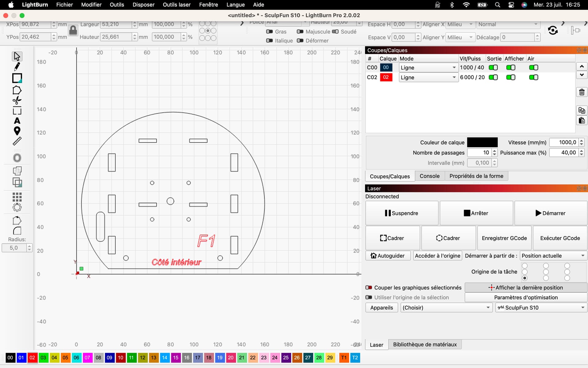Delete layer using the trash icon
Viewport: 588px width, 368px height.
click(582, 92)
